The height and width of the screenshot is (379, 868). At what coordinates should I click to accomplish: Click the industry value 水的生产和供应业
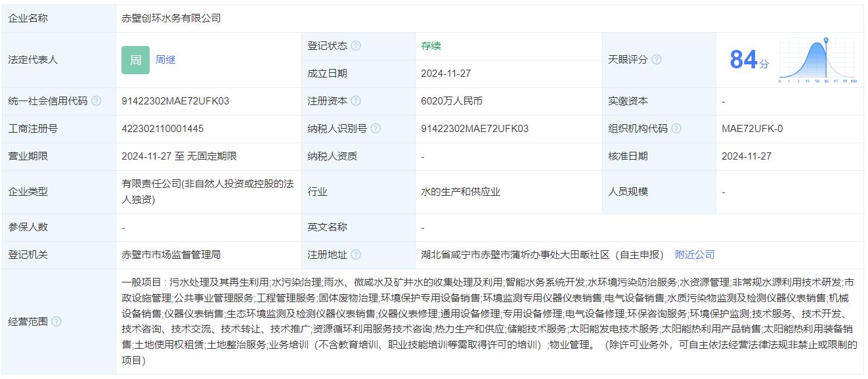[460, 192]
